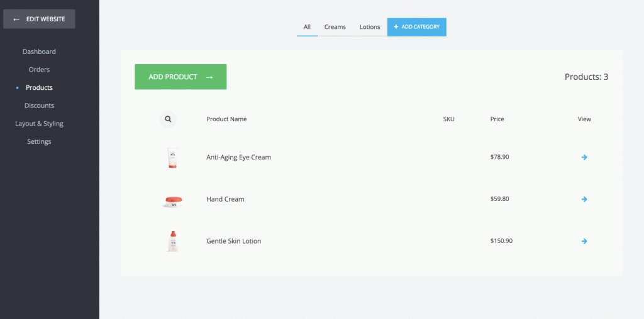
Task: Click the Hand Cream product thumbnail
Action: click(172, 200)
